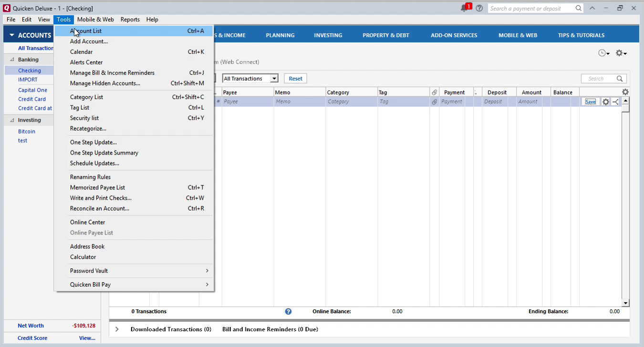Open Category List menu entry
Image resolution: width=644 pixels, height=347 pixels.
pyautogui.click(x=134, y=97)
